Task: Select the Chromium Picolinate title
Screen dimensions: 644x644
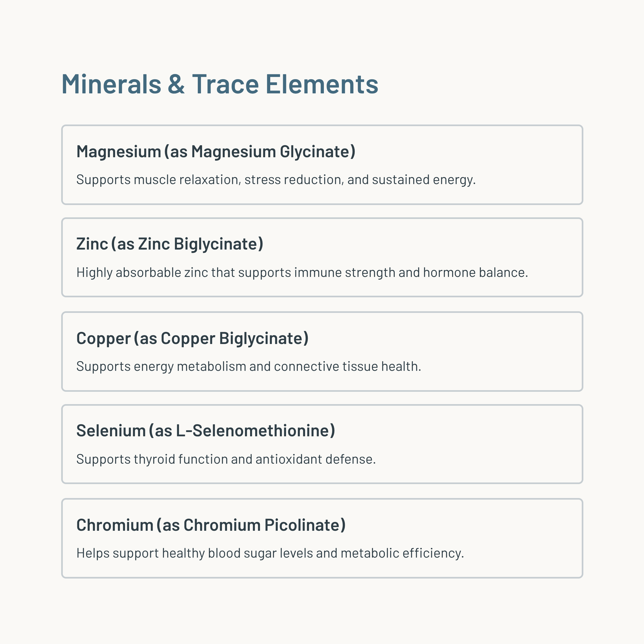Action: point(211,525)
